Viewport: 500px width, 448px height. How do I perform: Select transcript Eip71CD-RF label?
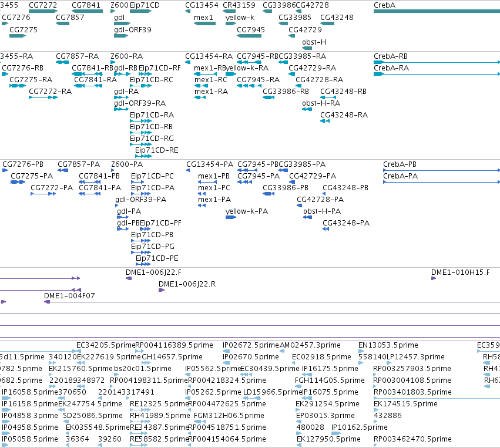tap(159, 68)
